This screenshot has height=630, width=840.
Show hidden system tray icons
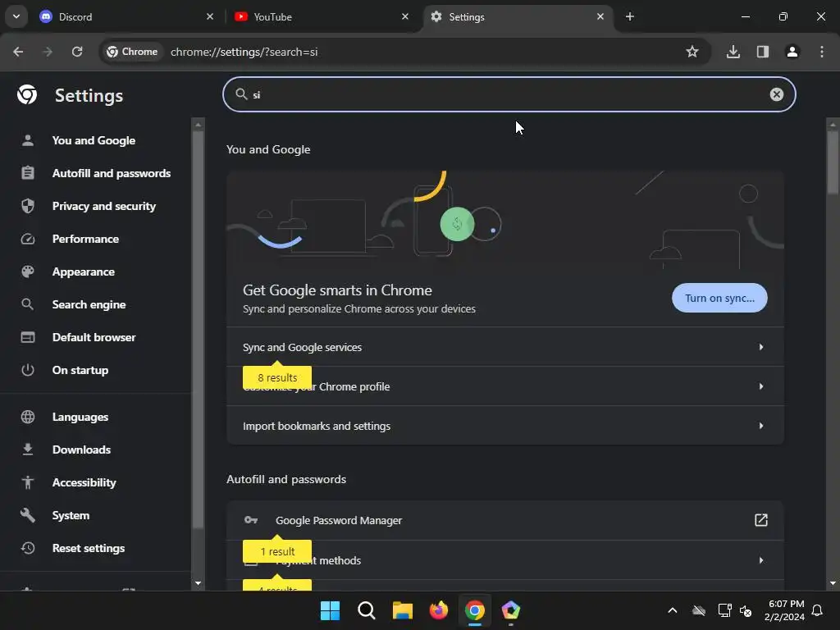tap(673, 610)
